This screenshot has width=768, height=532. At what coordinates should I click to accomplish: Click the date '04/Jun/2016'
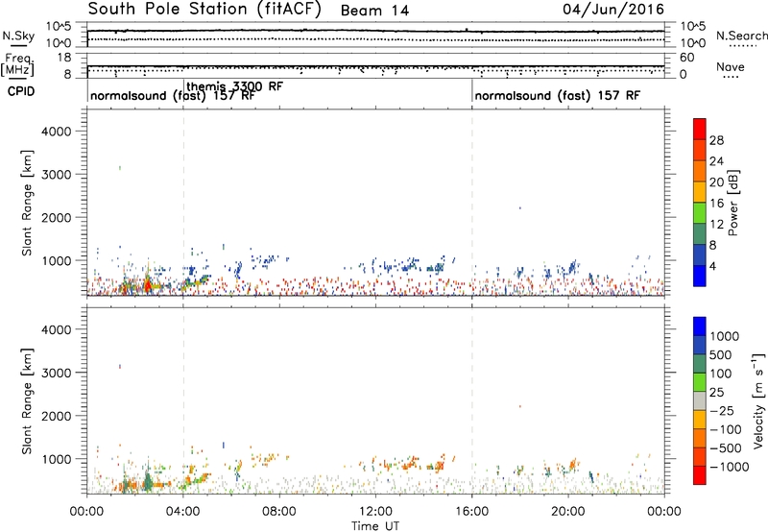613,10
